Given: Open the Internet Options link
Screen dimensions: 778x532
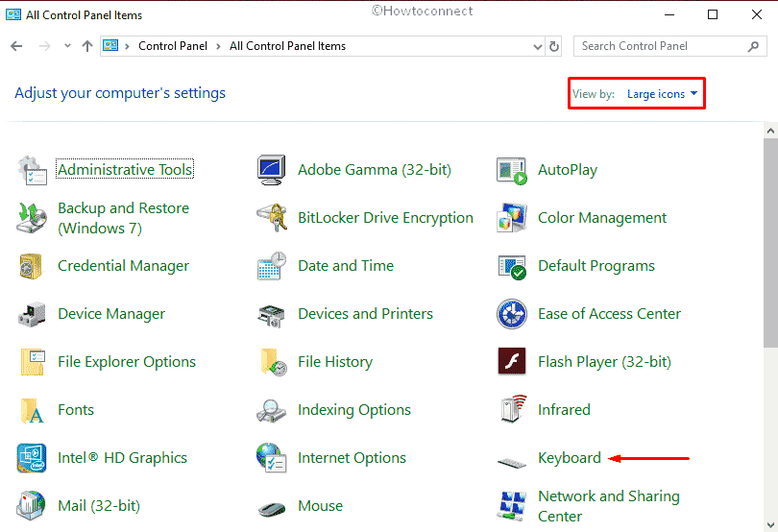Looking at the screenshot, I should 352,458.
